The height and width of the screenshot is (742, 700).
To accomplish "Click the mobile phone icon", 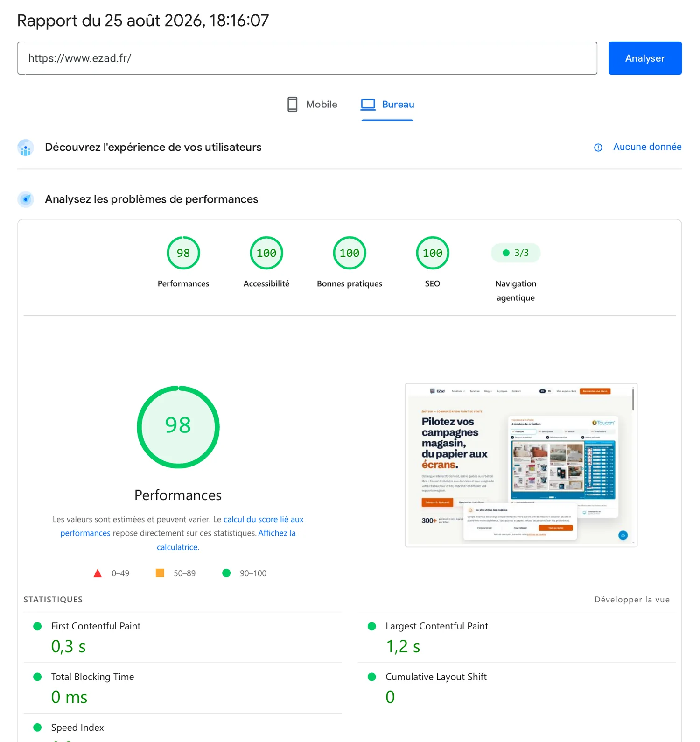I will 293,104.
